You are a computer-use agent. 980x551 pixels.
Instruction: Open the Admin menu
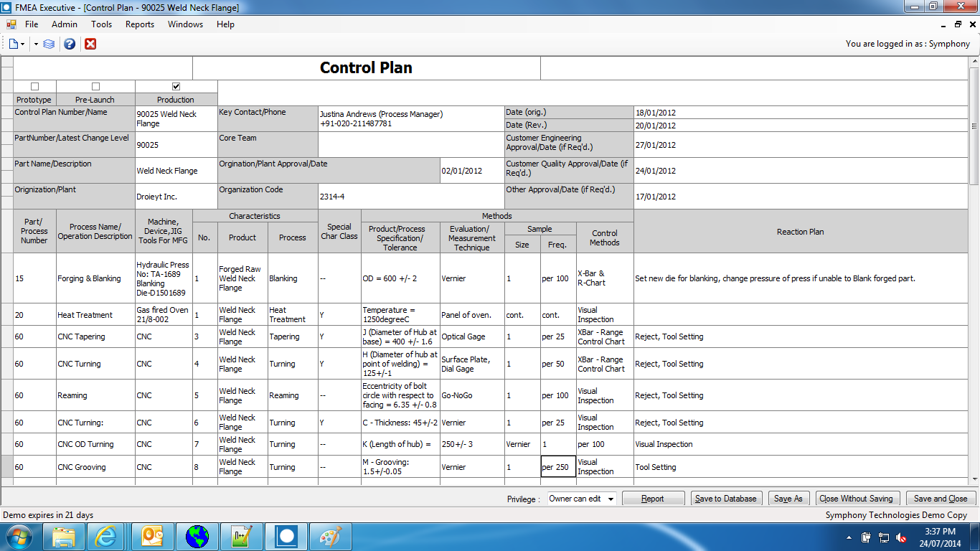[x=65, y=24]
